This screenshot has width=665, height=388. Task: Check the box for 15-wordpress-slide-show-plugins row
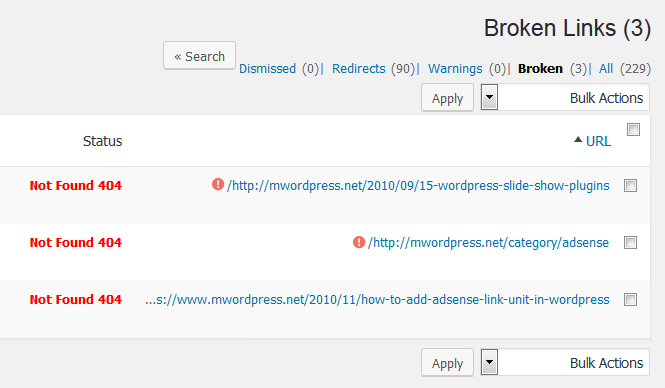(630, 185)
